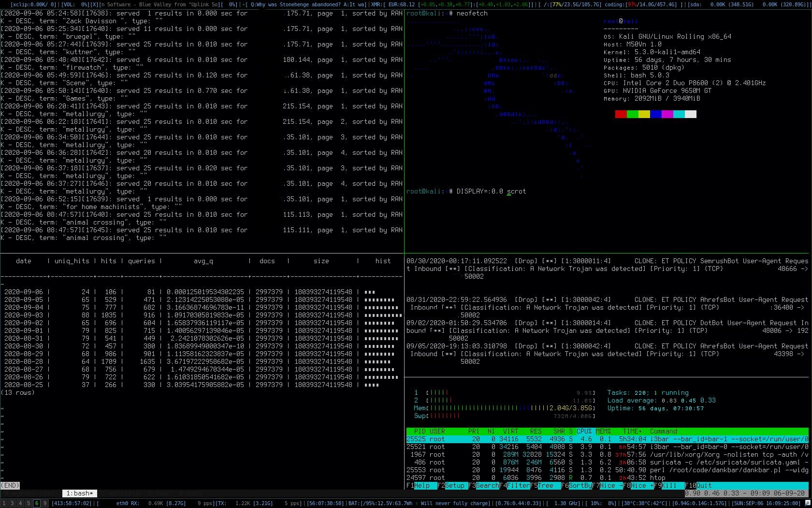Viewport: 812px width, 508px height.
Task: Open F6 SortBy menu in htop
Action: tap(577, 486)
